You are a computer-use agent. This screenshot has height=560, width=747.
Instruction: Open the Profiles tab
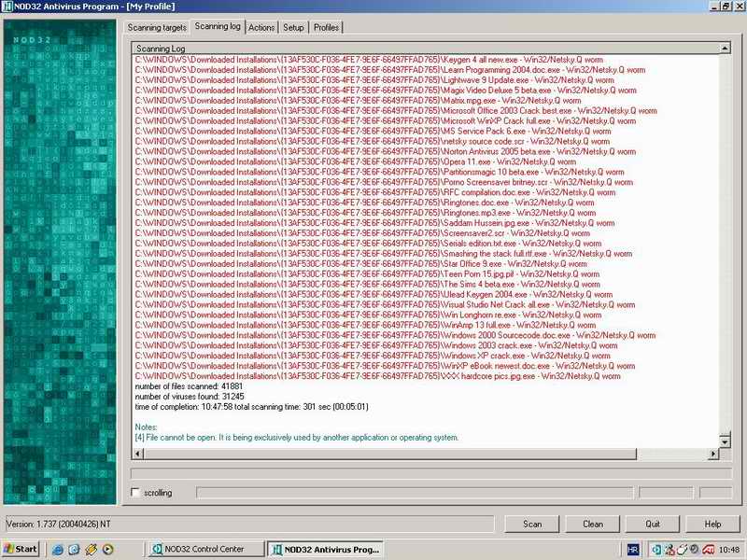326,28
